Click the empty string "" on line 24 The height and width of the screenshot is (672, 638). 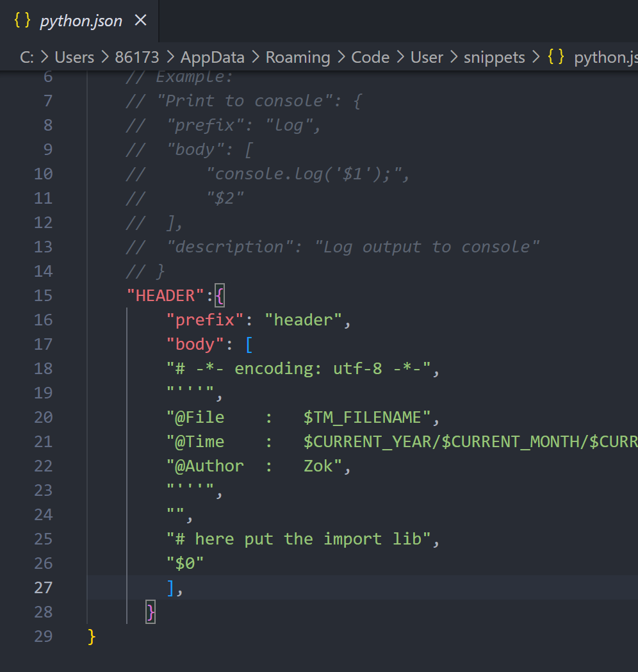(176, 512)
